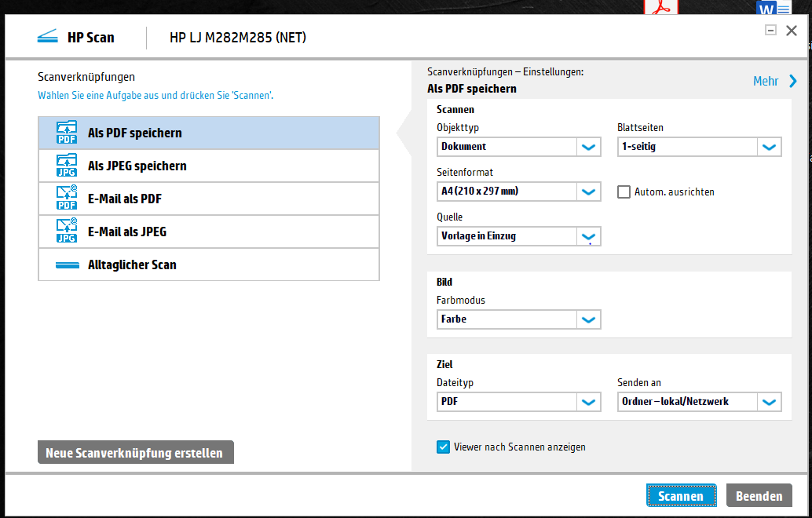Click the Beenden button
812x518 pixels.
tap(759, 496)
